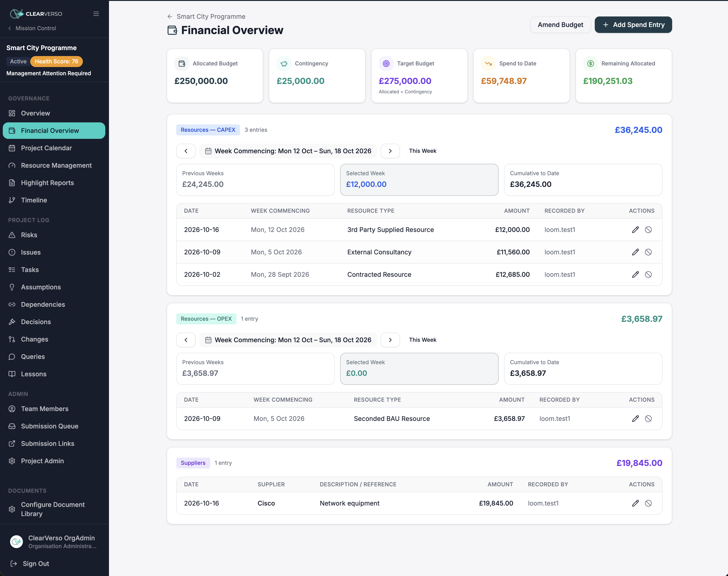Open Submission Queue
This screenshot has height=576, width=728.
point(54,426)
